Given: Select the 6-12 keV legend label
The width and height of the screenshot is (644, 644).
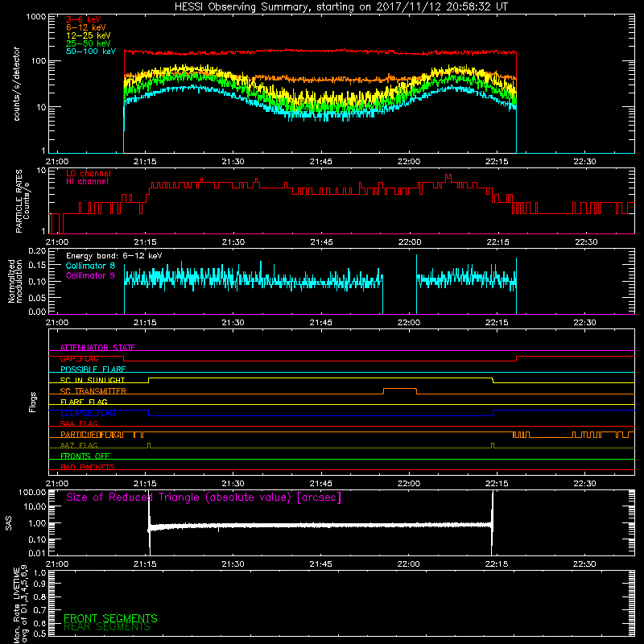Looking at the screenshot, I should 86,27.
